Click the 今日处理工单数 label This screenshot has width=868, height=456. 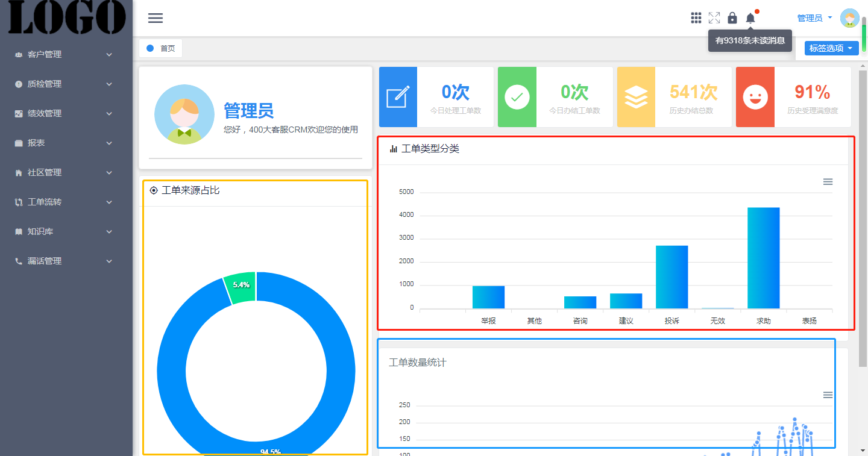pos(456,111)
